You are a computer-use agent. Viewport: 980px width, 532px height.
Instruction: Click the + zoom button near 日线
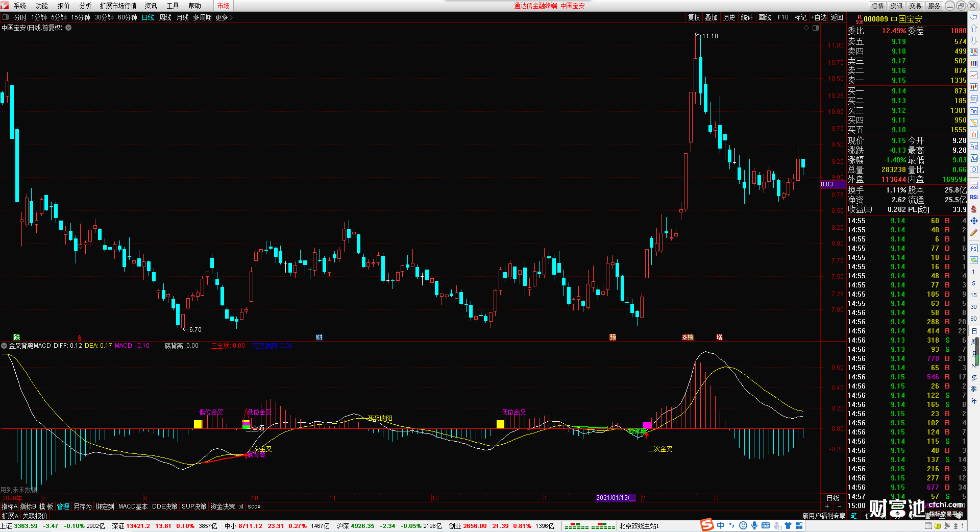[827, 506]
